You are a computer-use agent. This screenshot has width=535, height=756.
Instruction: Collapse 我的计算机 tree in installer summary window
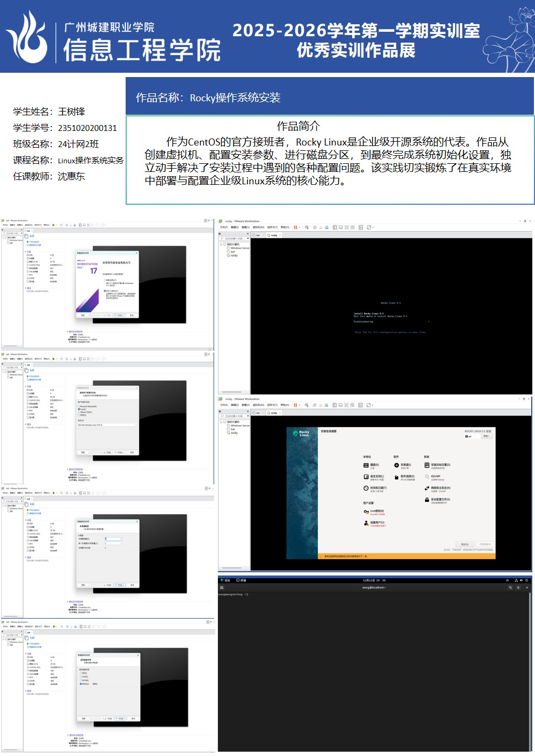point(221,422)
